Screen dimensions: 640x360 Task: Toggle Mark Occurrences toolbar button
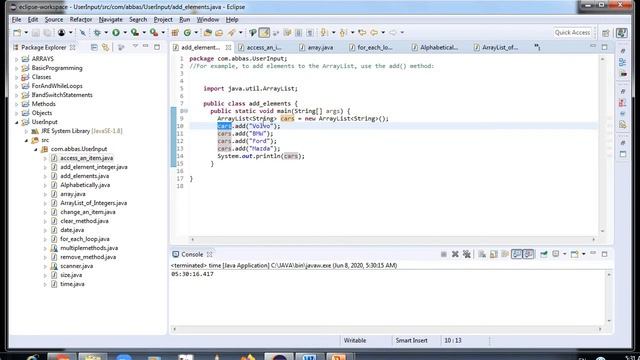point(264,33)
